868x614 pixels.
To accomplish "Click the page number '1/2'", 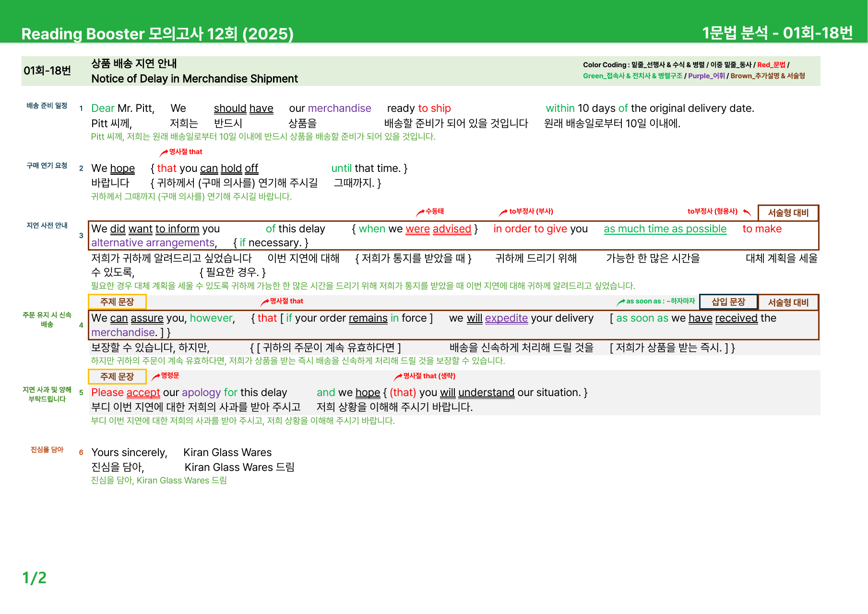I will click(35, 578).
